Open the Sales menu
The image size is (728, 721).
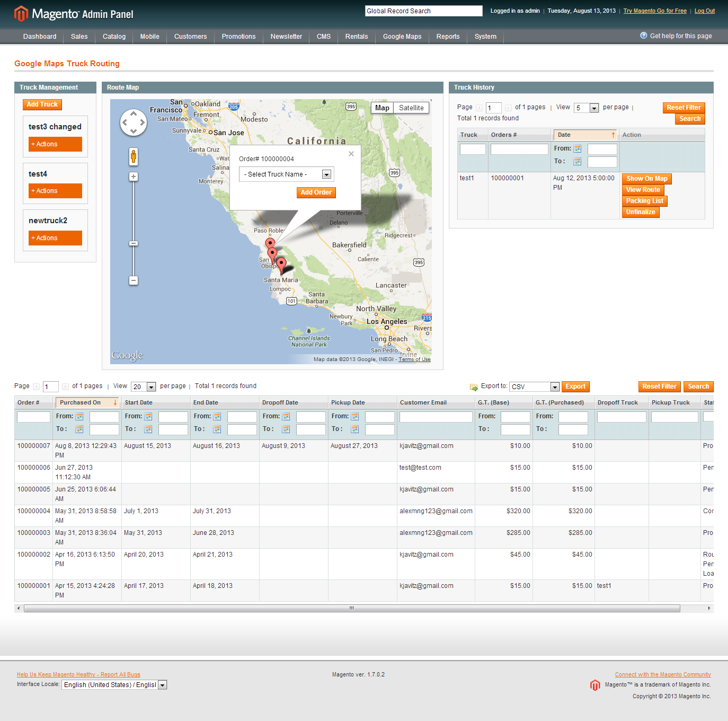(79, 37)
